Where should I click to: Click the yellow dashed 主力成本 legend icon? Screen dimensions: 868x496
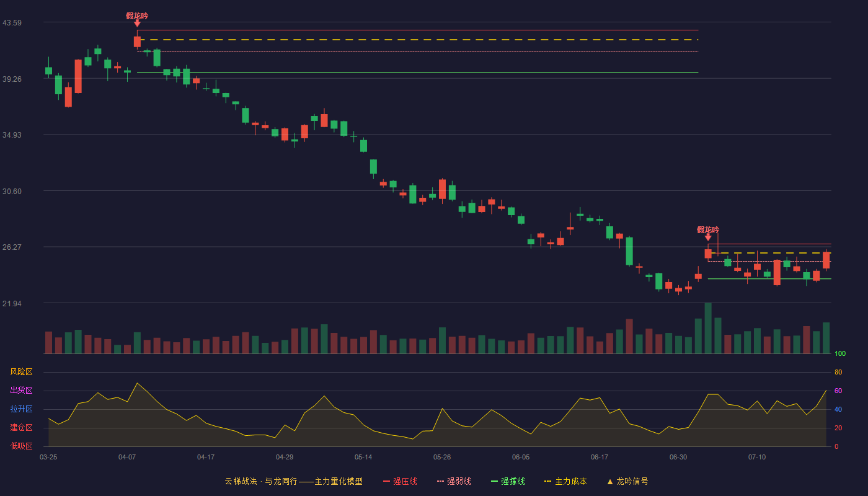548,481
